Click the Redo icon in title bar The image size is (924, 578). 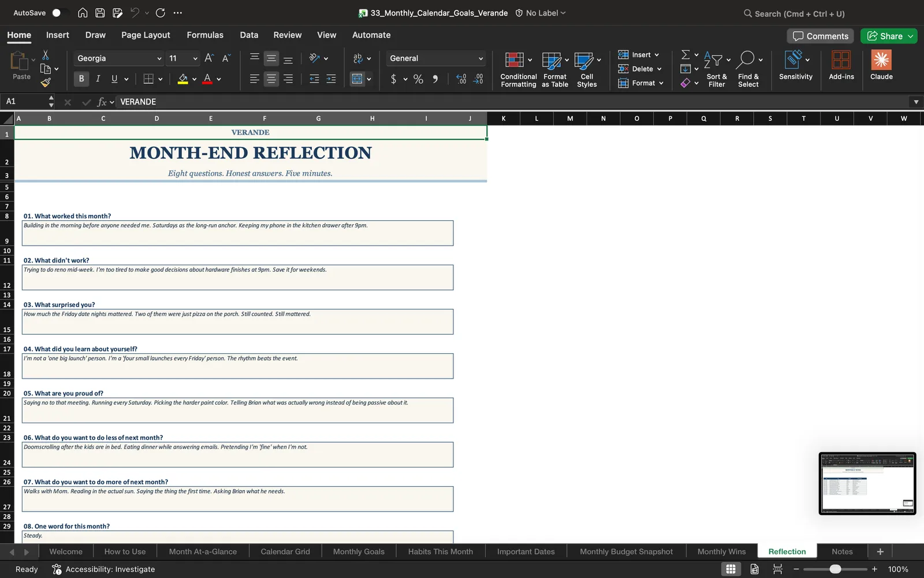point(161,13)
